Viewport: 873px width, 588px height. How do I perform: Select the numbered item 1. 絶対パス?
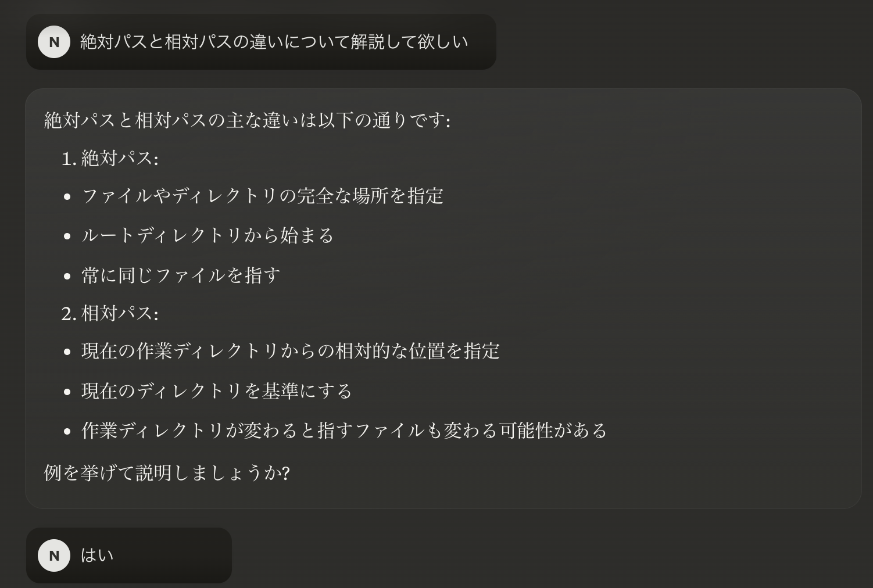pyautogui.click(x=110, y=157)
